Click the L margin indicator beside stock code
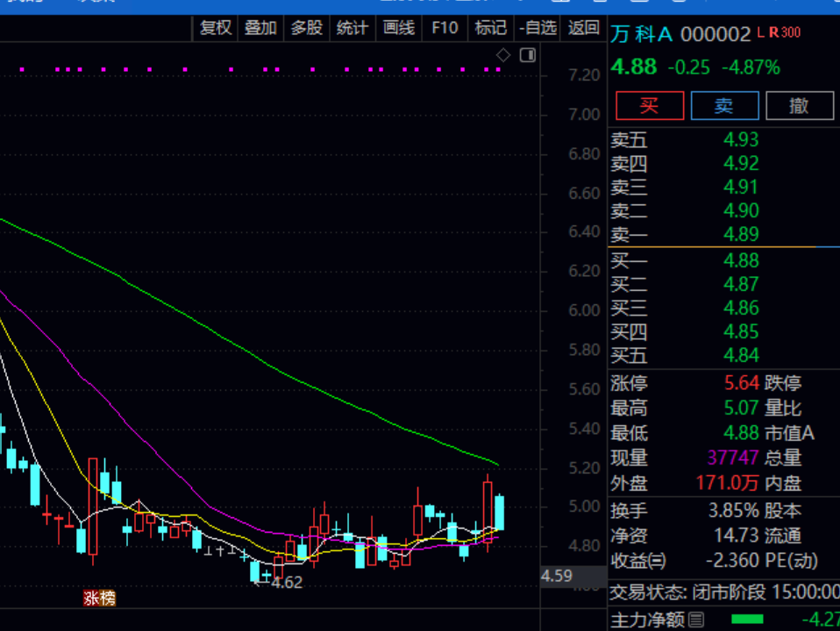 [x=761, y=32]
